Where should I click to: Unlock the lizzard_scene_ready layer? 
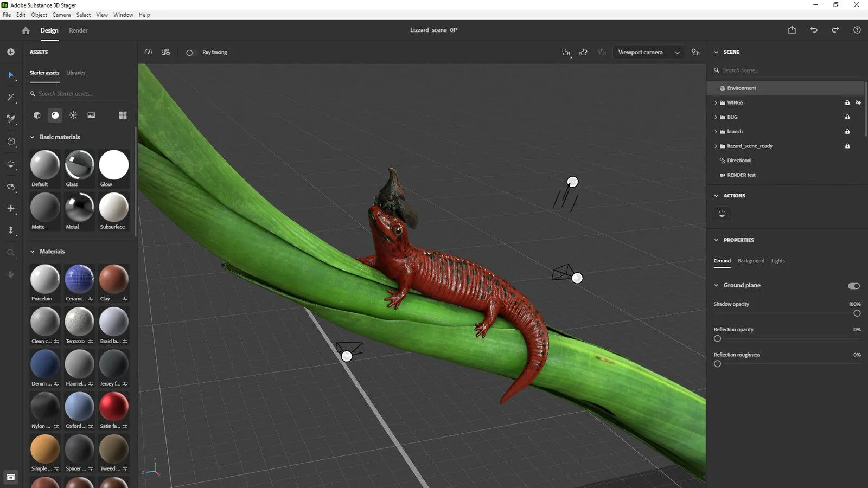pyautogui.click(x=847, y=146)
